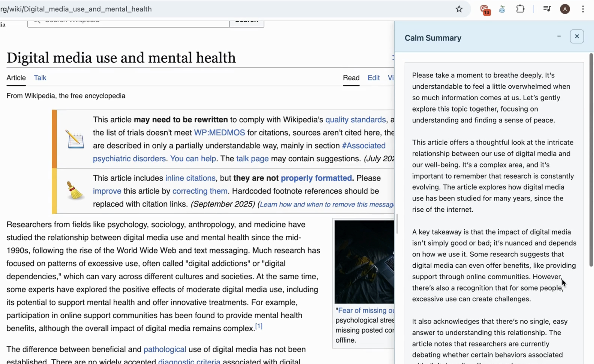Select the Edit tab
This screenshot has width=594, height=364.
(373, 78)
